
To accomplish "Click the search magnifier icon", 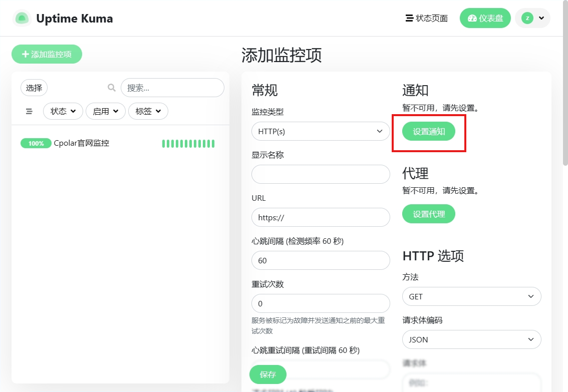I will 112,88.
